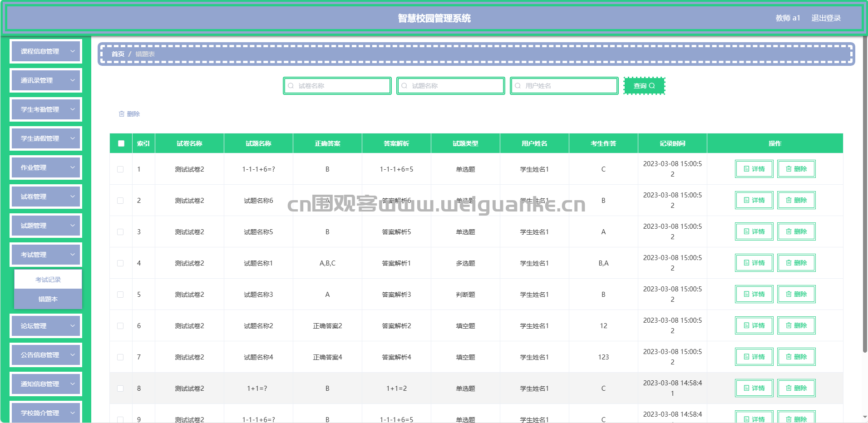This screenshot has width=868, height=423.
Task: Open the 考试记录 submenu item
Action: 48,280
